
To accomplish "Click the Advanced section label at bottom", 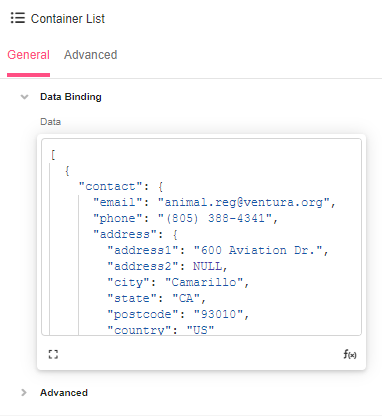I will (x=64, y=393).
